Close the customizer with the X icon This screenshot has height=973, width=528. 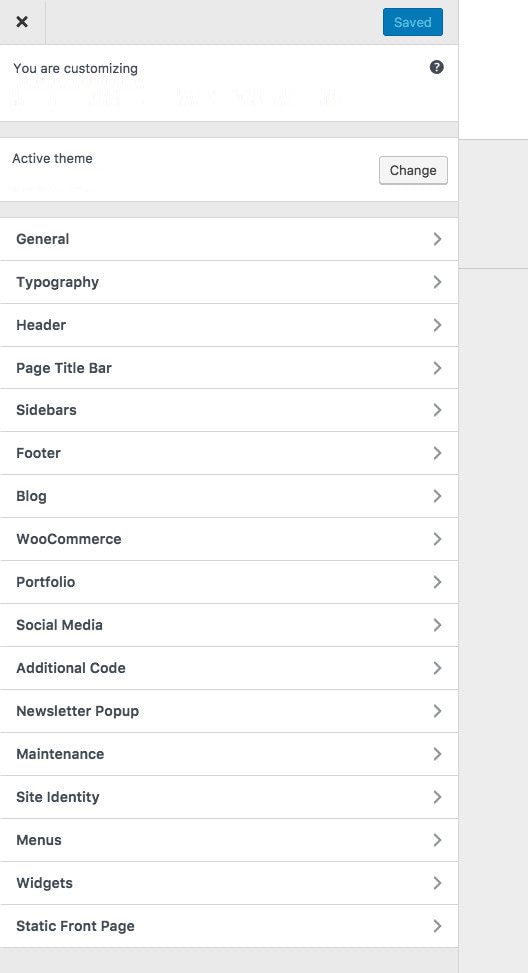coord(22,22)
